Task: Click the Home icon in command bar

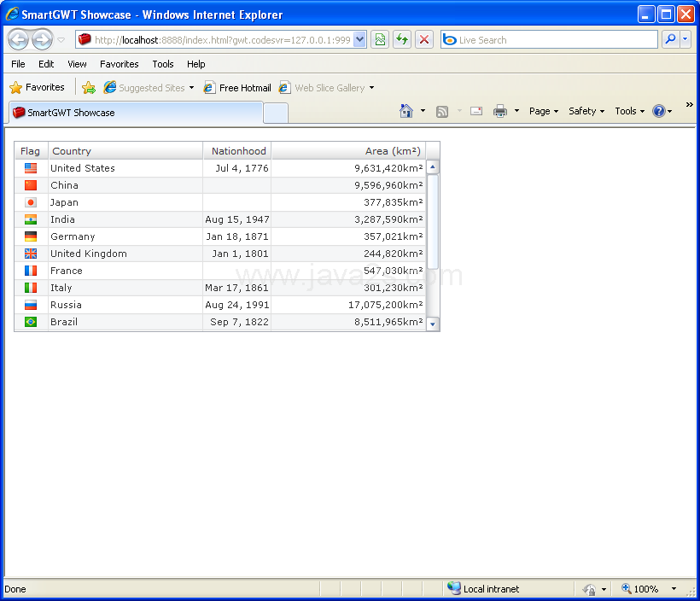Action: tap(406, 111)
